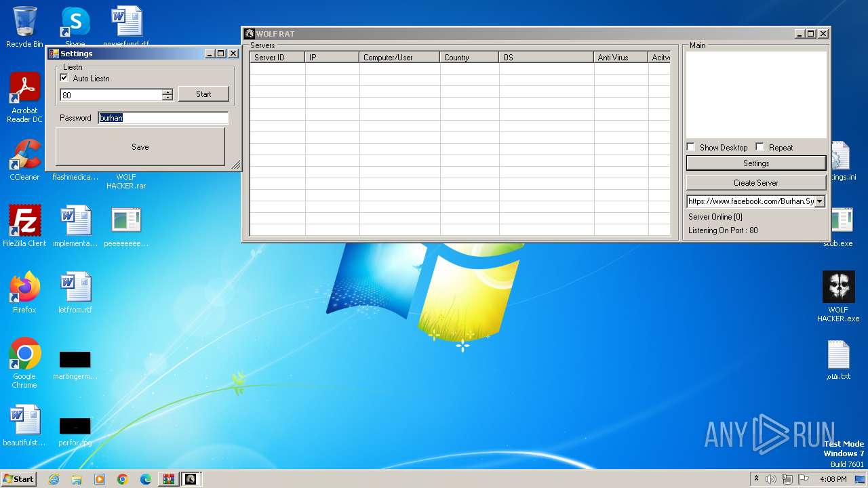Decrease the listen port with down arrow
This screenshot has width=868, height=488.
(x=167, y=98)
